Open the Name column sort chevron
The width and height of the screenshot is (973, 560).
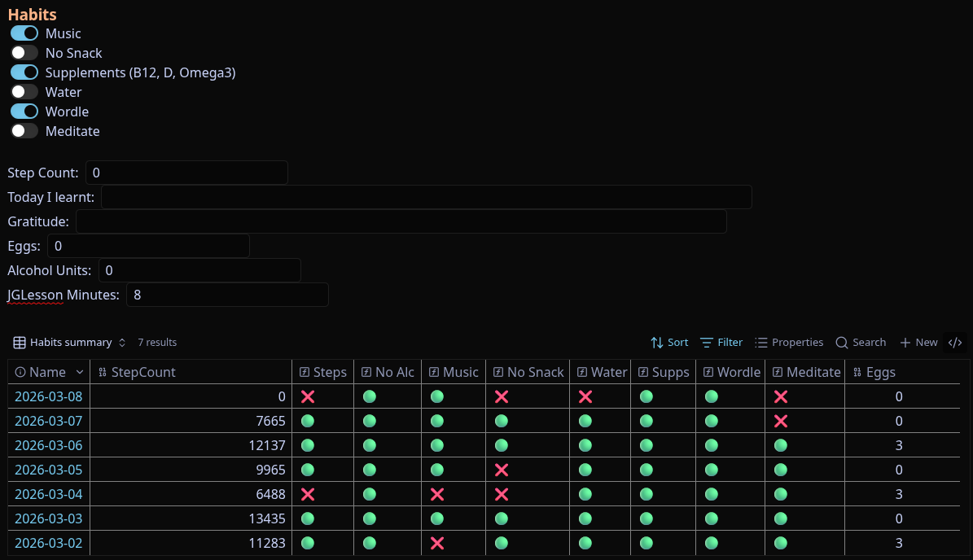point(80,372)
